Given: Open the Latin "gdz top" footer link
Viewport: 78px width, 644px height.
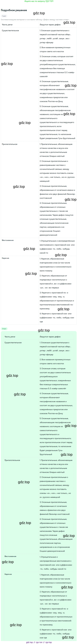Looking at the screenshot, I should [29, 642].
